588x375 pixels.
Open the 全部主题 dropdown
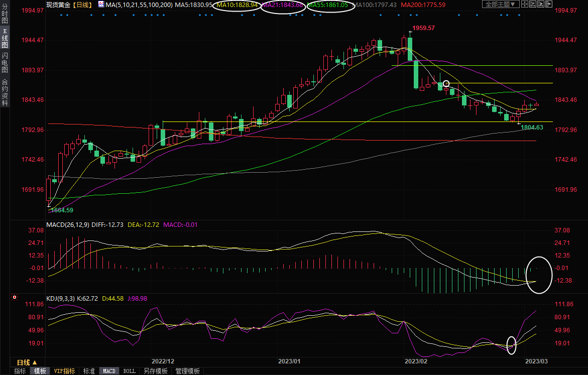(500, 5)
